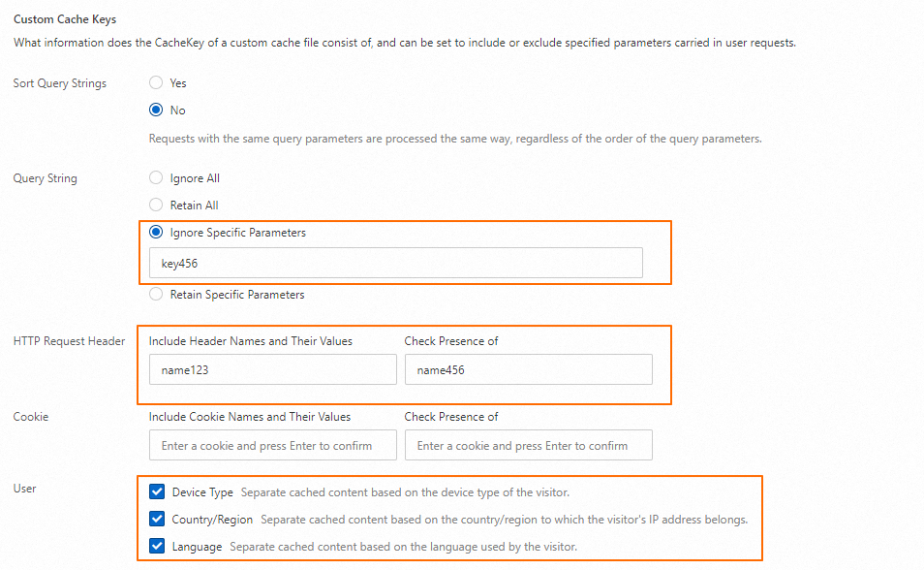924x570 pixels.
Task: Click the User row label
Action: coord(24,489)
